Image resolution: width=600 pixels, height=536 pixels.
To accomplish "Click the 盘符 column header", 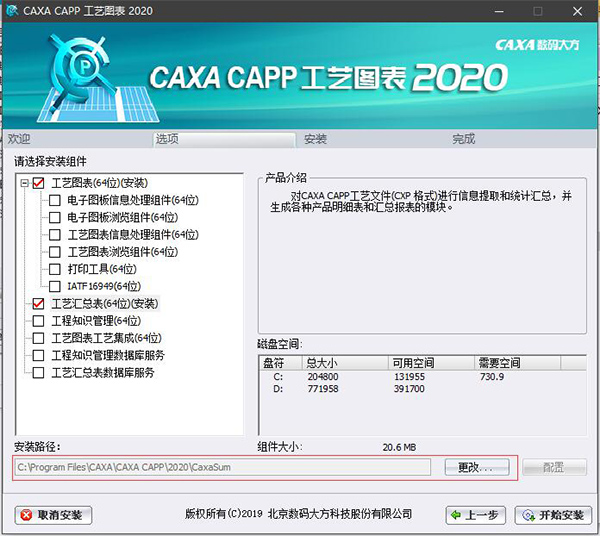I will [280, 363].
